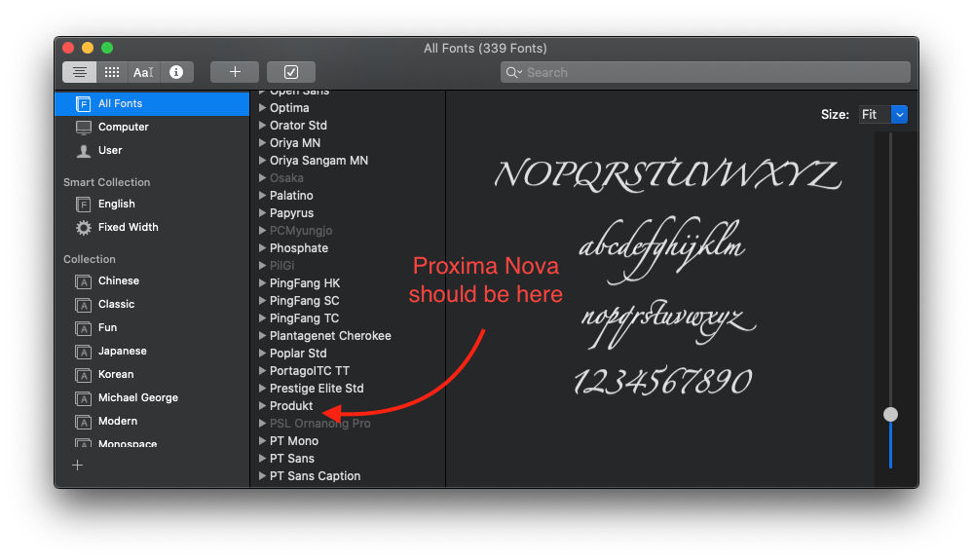Select the disabled Osaka font
Screen dimensions: 973x560
click(x=286, y=178)
